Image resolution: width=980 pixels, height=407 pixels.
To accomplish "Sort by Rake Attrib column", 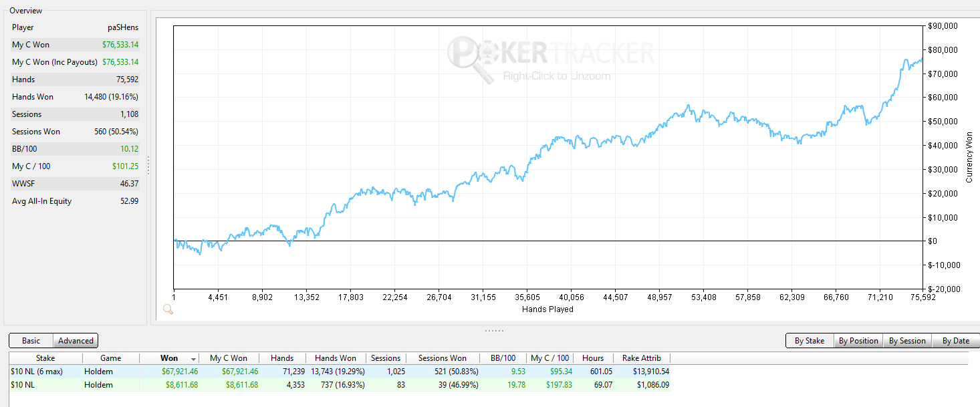I will click(641, 358).
